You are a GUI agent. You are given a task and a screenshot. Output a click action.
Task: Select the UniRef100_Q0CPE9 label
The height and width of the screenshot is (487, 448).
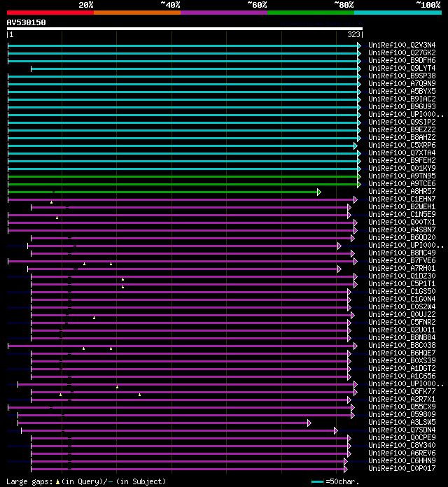tap(402, 437)
